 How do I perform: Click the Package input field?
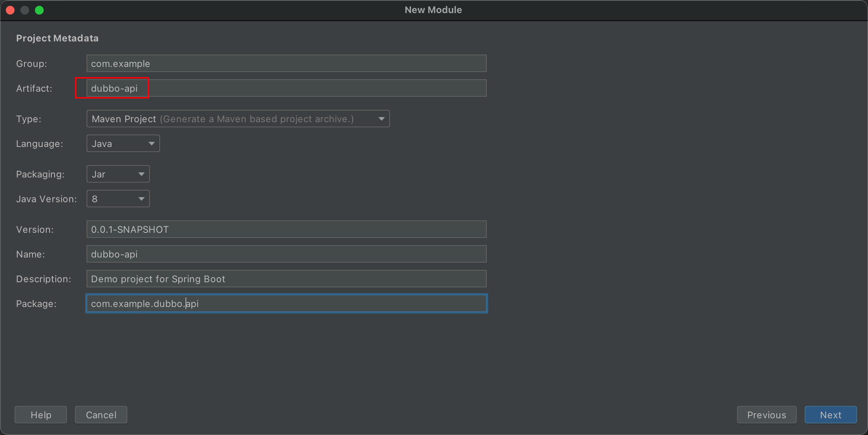(286, 304)
